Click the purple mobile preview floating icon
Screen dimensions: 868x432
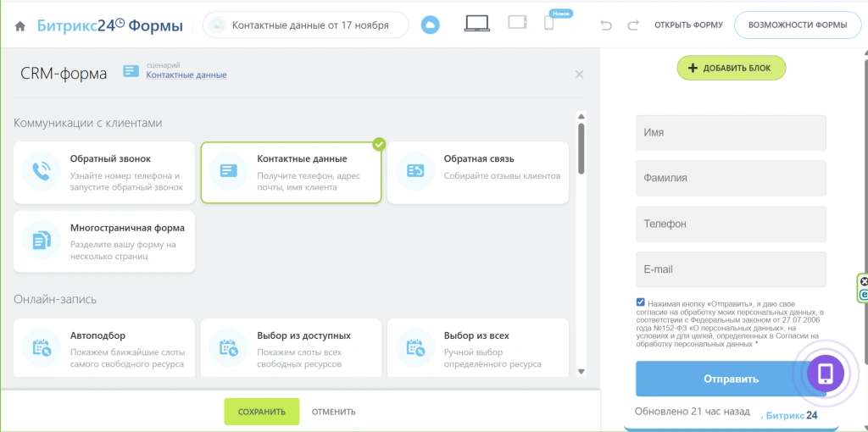pyautogui.click(x=826, y=374)
